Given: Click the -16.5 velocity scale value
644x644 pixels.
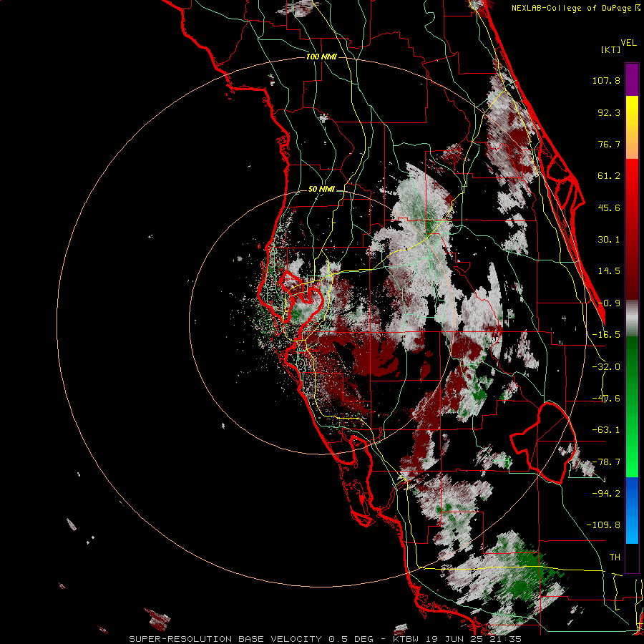Looking at the screenshot, I should 606,335.
